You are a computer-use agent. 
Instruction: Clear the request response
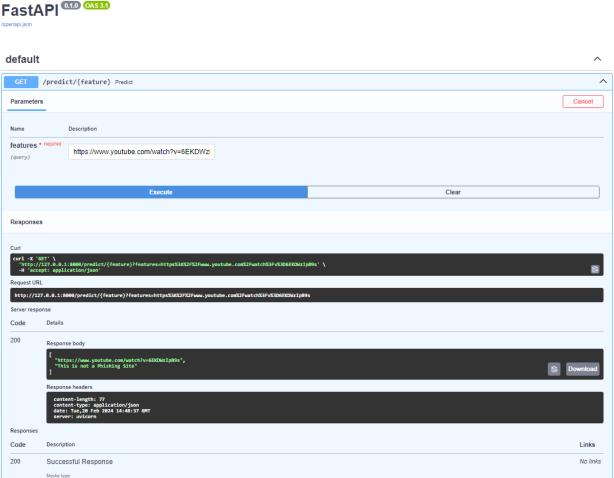(453, 192)
